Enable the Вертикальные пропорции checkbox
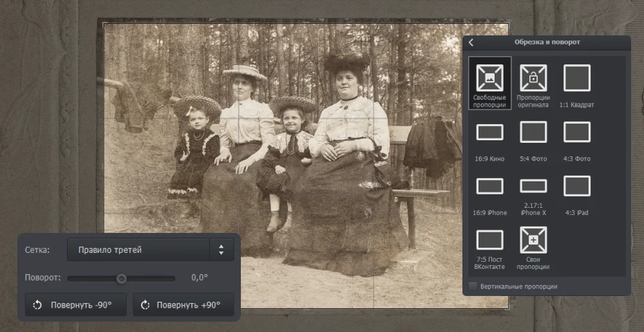Viewport: 644px width, 332px height. [x=473, y=286]
